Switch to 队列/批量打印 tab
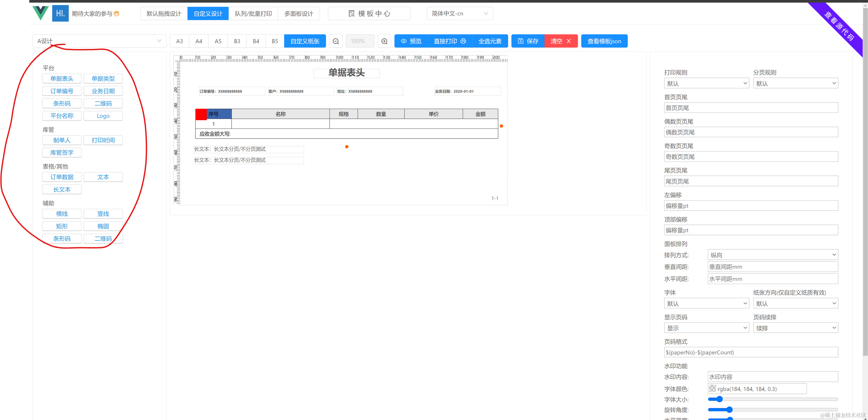The height and width of the screenshot is (420, 868). (x=253, y=13)
